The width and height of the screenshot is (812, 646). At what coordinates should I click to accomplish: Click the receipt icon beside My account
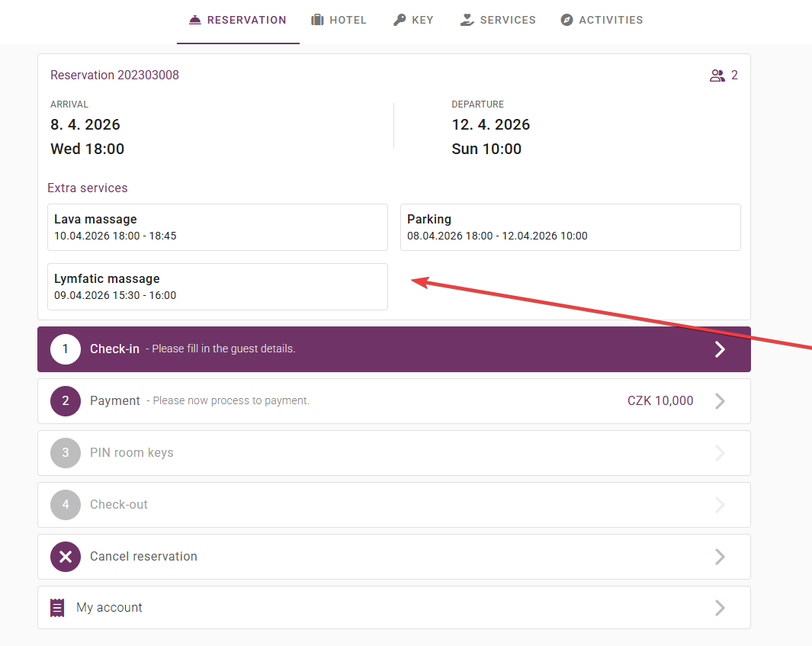(x=57, y=608)
